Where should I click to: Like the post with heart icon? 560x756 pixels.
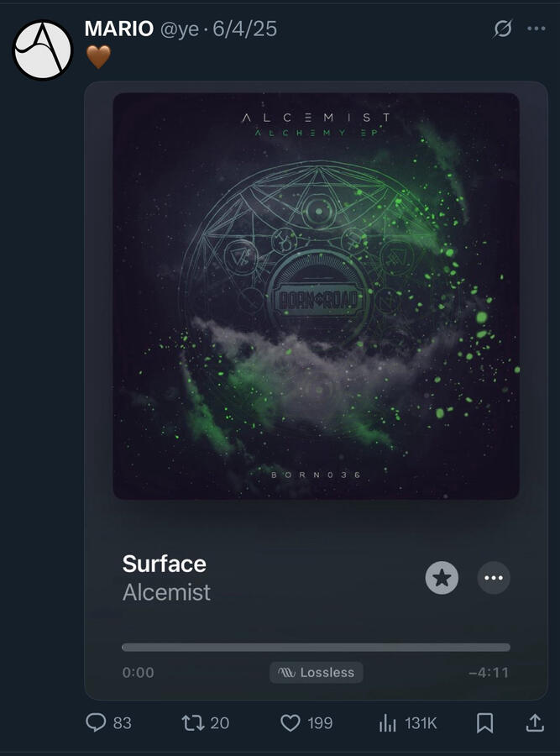tap(290, 722)
